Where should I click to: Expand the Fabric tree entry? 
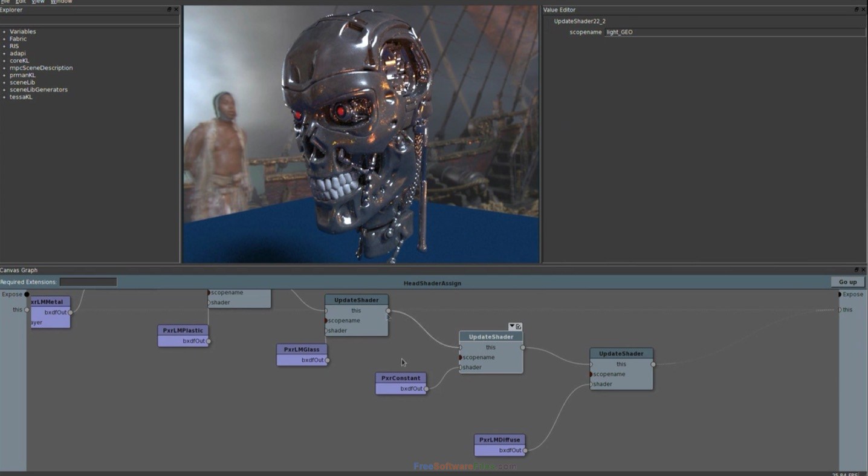click(4, 39)
